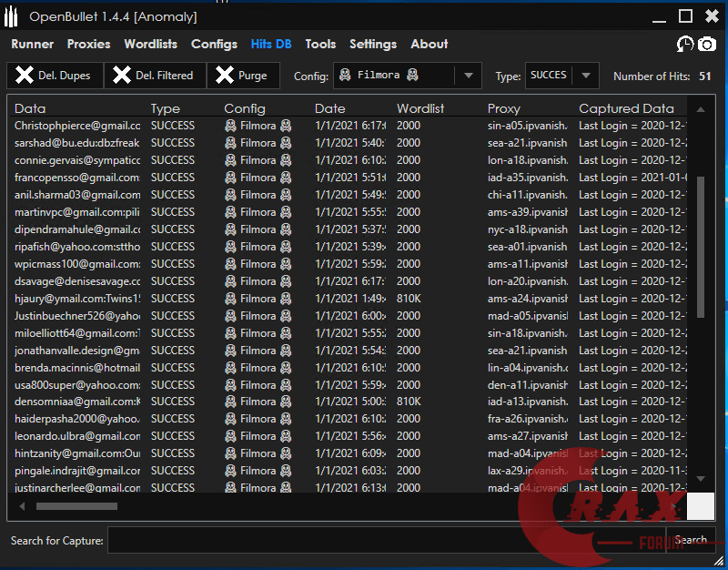Select the sarshad@bu.edu row
This screenshot has width=728, height=570.
point(349,143)
